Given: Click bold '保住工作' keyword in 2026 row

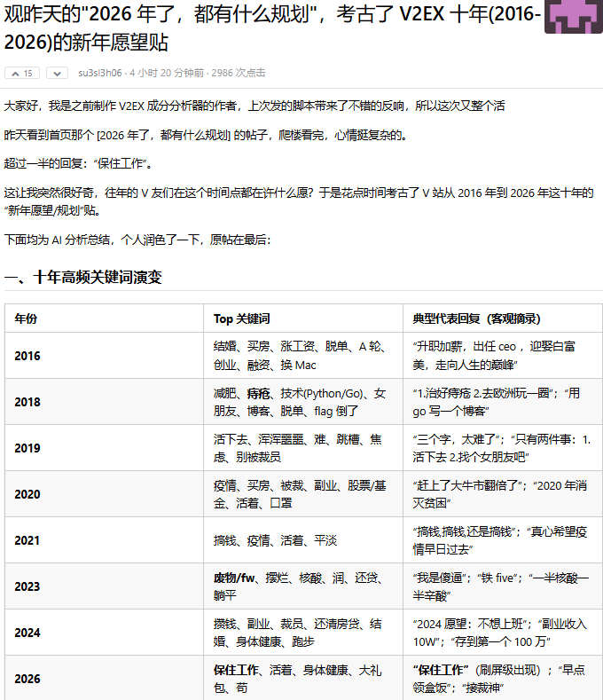Looking at the screenshot, I should coord(236,670).
